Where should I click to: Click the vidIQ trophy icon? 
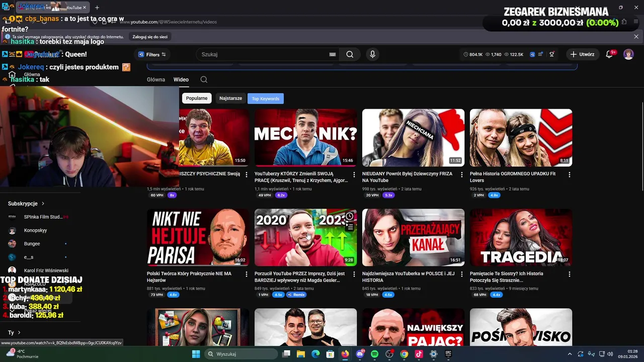pyautogui.click(x=552, y=54)
